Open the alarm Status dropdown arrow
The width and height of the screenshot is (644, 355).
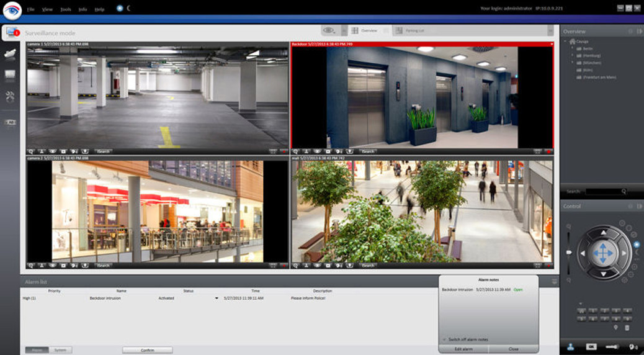click(217, 299)
